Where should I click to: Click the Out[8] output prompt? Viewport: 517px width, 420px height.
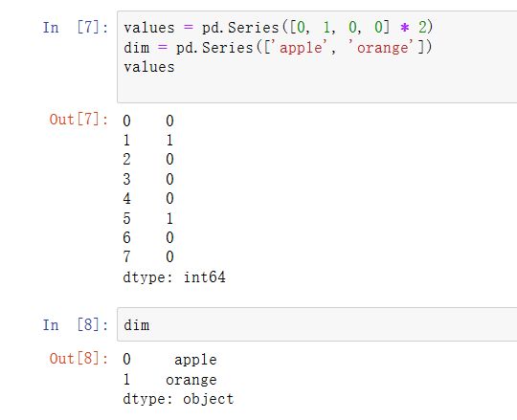[79, 359]
